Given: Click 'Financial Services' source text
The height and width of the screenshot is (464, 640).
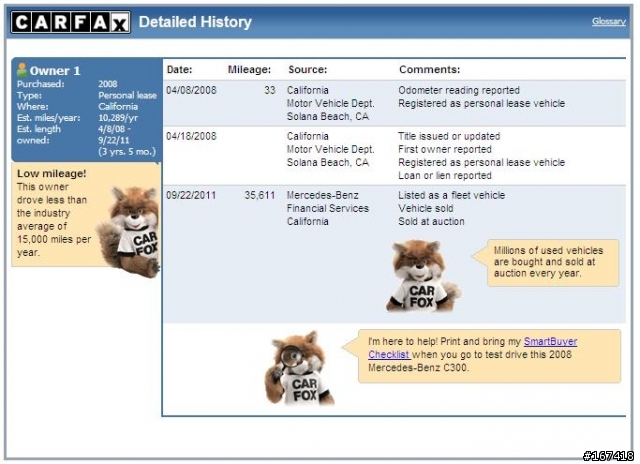Looking at the screenshot, I should tap(328, 208).
